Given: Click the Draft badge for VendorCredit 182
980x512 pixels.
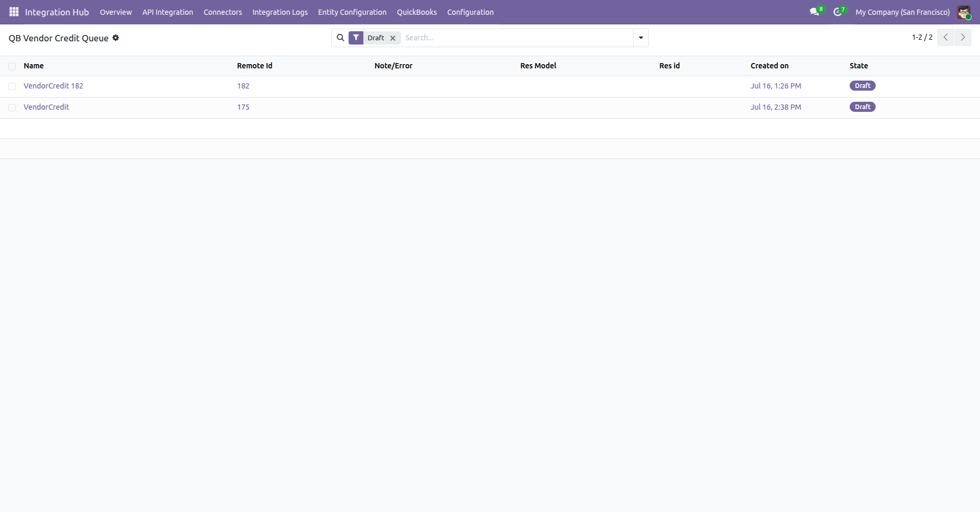Looking at the screenshot, I should pos(862,86).
